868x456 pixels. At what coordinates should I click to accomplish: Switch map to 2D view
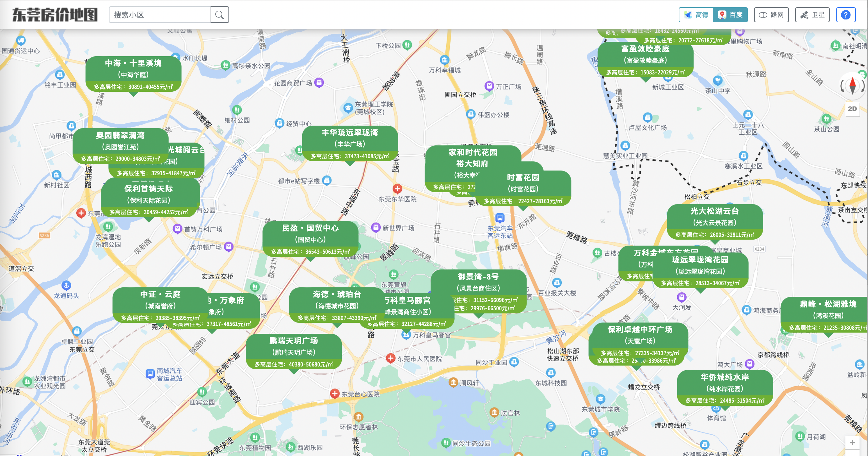(852, 109)
